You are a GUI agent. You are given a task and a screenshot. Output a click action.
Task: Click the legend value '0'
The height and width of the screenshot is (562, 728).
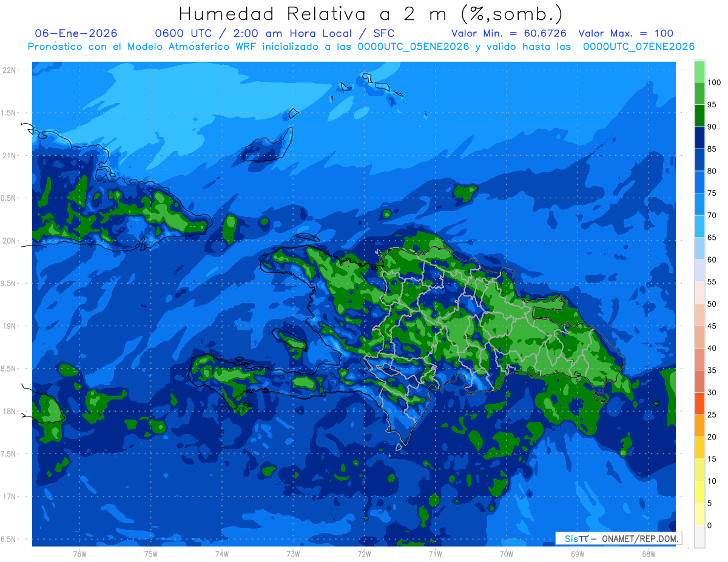pyautogui.click(x=710, y=525)
